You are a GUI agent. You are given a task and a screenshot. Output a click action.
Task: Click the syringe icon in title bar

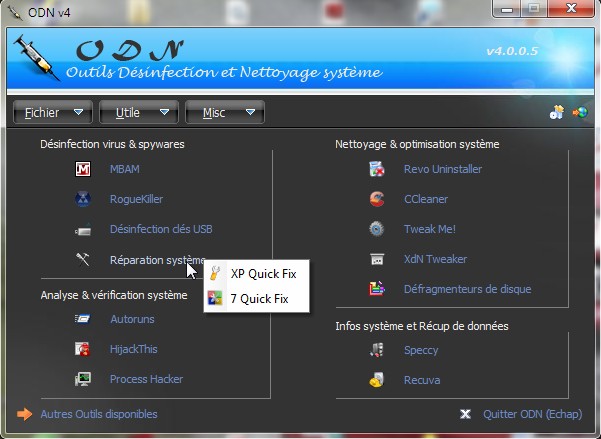pos(15,12)
